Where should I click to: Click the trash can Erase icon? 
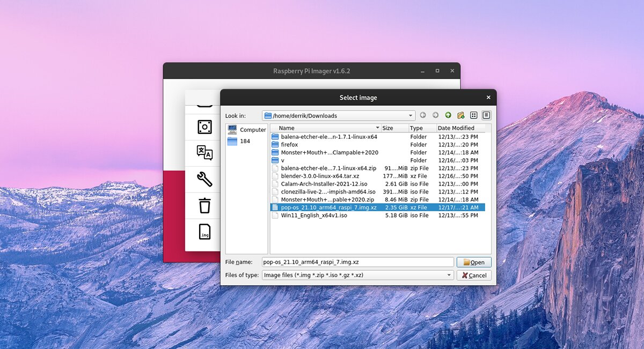(x=204, y=205)
